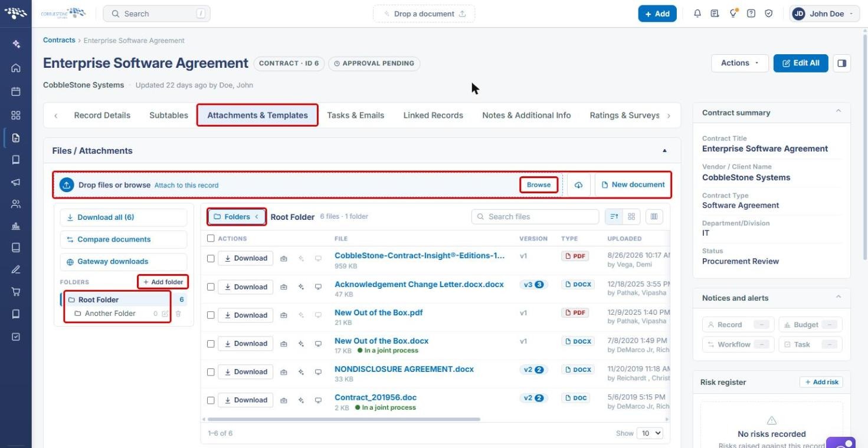Click the Search files input field

[x=535, y=217]
